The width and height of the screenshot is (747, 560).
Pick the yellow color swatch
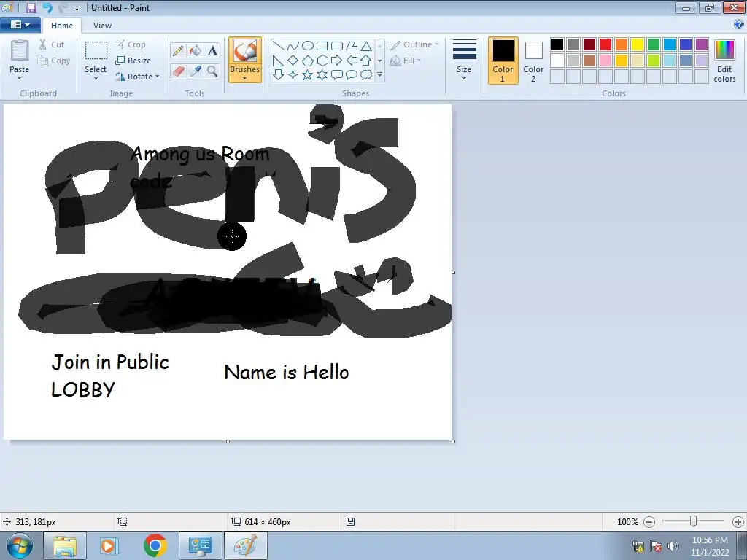[638, 44]
